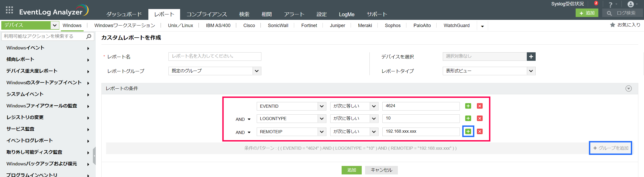
Task: Collapse the レポートの条件 section
Action: 629,89
